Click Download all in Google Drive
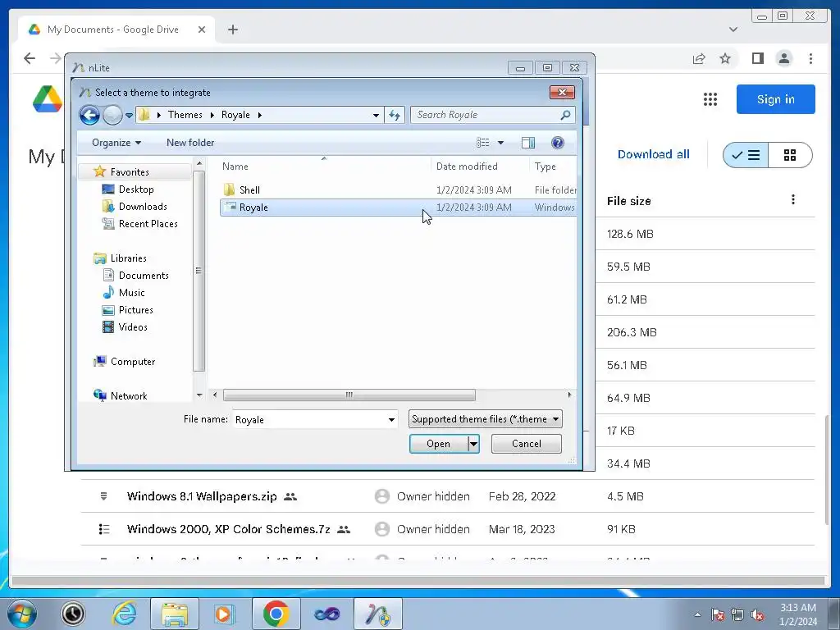This screenshot has height=630, width=840. click(653, 154)
